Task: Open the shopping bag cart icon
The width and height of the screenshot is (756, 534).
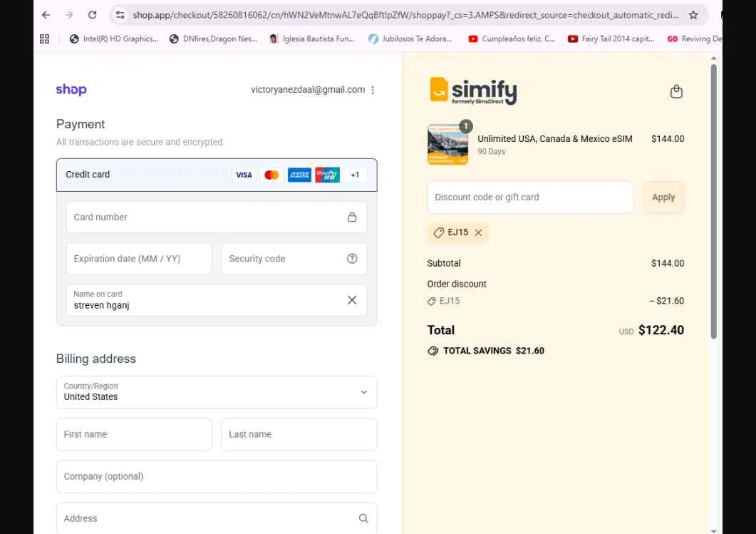Action: (676, 91)
